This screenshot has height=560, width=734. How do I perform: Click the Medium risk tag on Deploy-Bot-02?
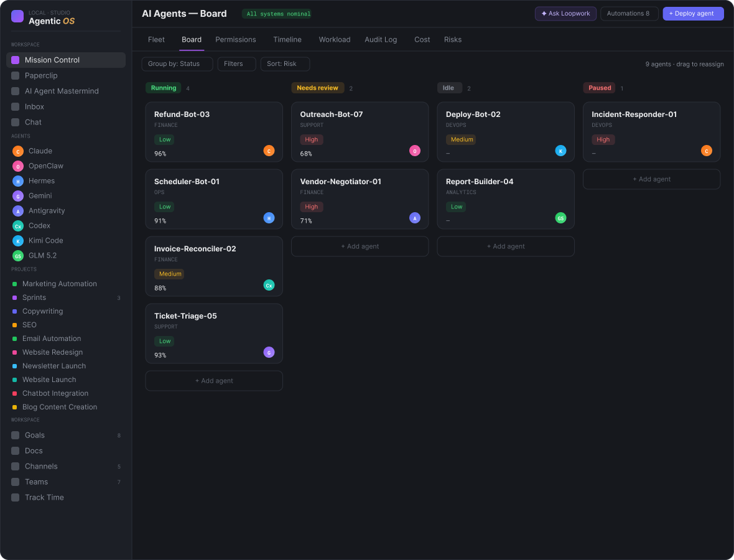462,139
